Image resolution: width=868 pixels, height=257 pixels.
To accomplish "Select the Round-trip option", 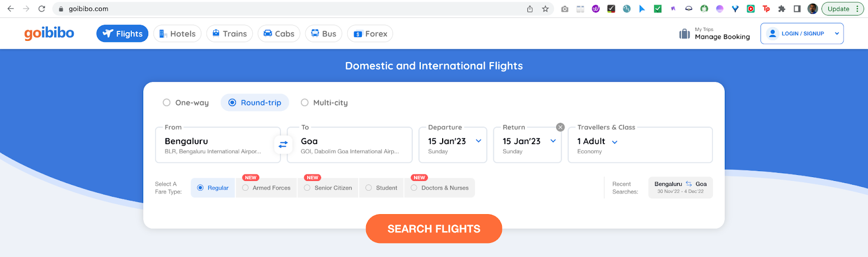I will tap(254, 103).
